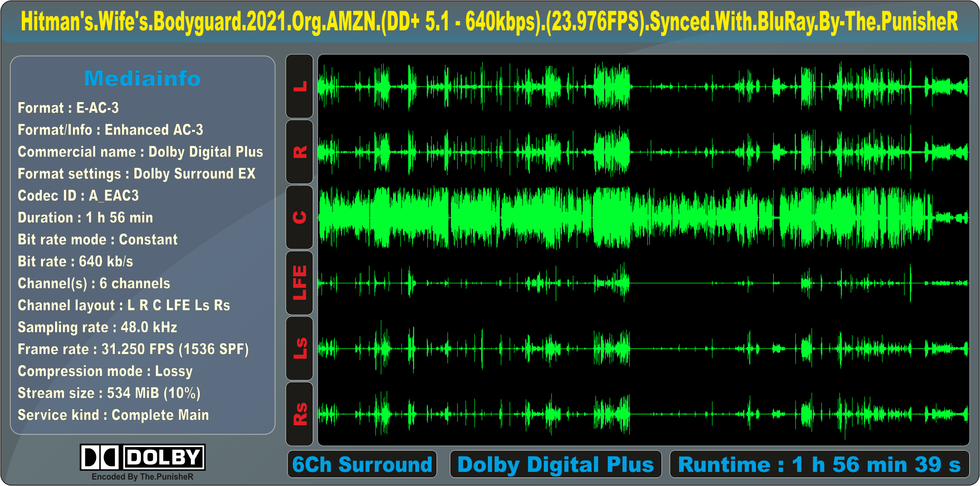Click the Bit rate 640 kb/s line
This screenshot has height=486, width=980.
coord(76,261)
